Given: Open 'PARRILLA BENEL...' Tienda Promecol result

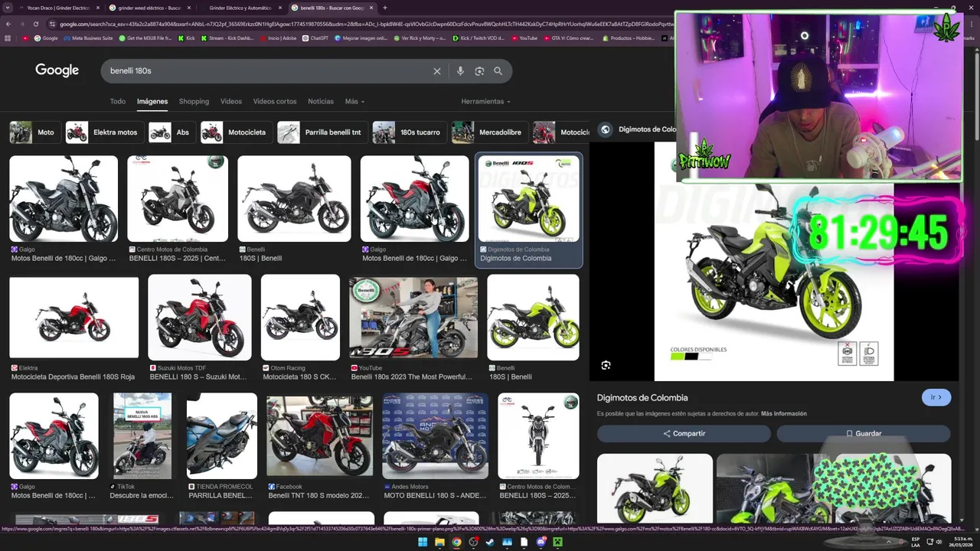Looking at the screenshot, I should click(222, 446).
